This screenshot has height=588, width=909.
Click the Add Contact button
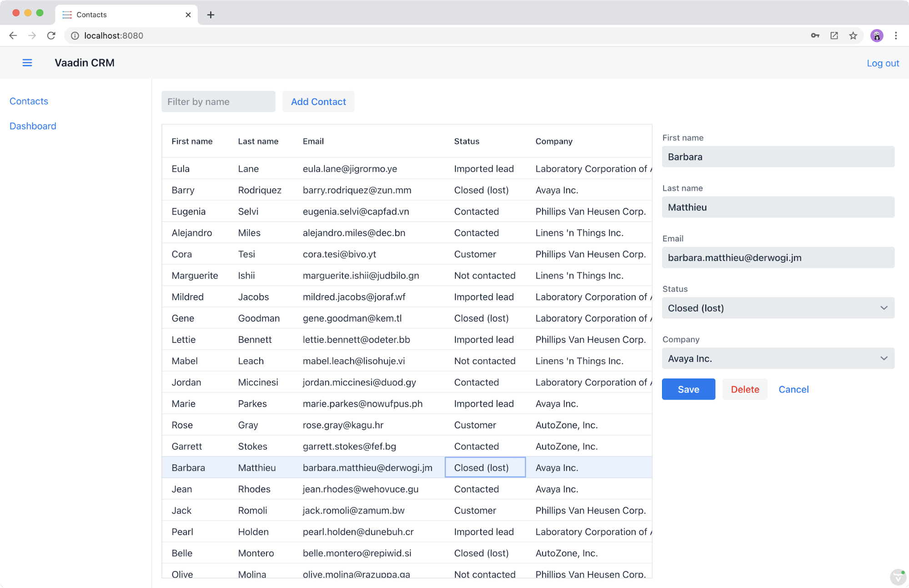tap(318, 101)
